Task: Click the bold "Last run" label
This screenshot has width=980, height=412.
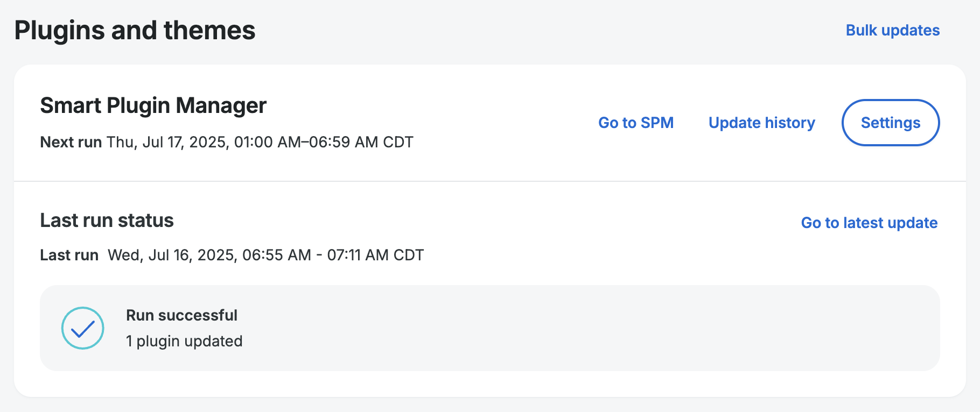Action: tap(69, 255)
